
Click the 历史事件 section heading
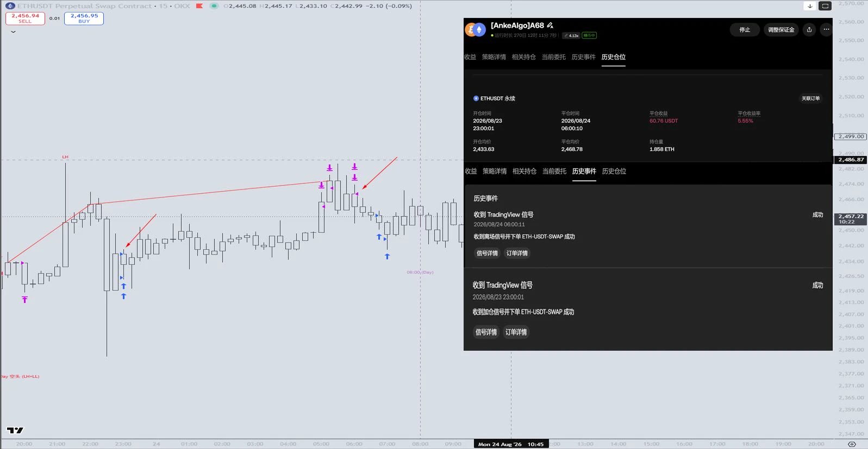(x=485, y=199)
